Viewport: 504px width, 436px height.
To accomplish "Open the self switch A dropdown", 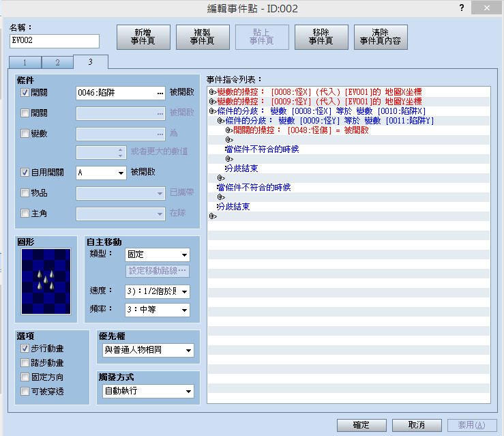I will [101, 173].
